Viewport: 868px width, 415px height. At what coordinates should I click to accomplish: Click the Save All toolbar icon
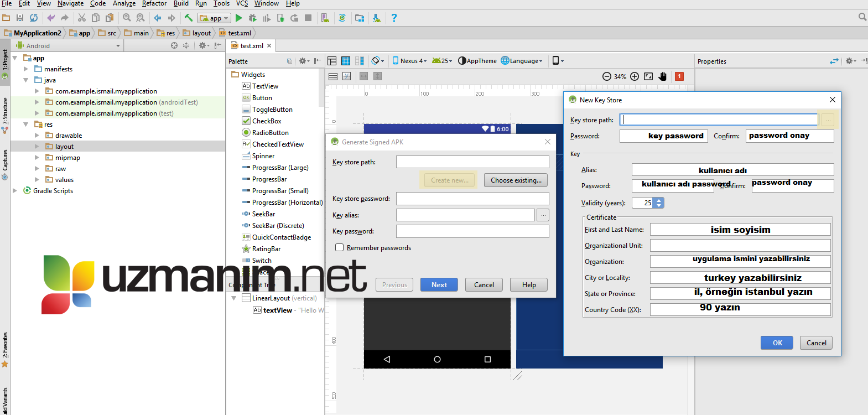20,18
